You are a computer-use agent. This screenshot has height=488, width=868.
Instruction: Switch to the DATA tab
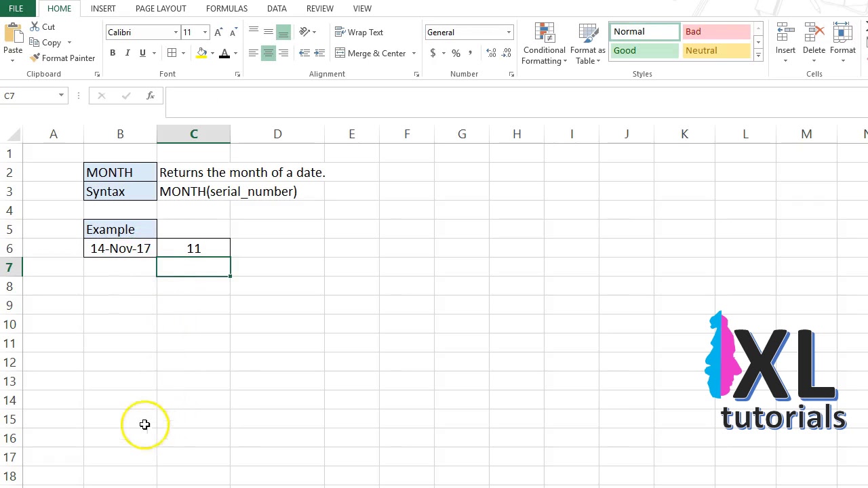(277, 8)
